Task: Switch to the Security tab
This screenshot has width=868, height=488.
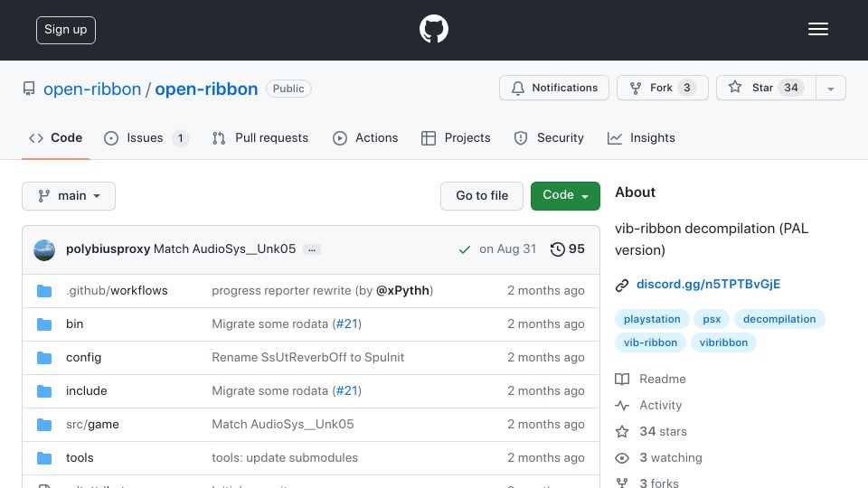Action: tap(549, 137)
